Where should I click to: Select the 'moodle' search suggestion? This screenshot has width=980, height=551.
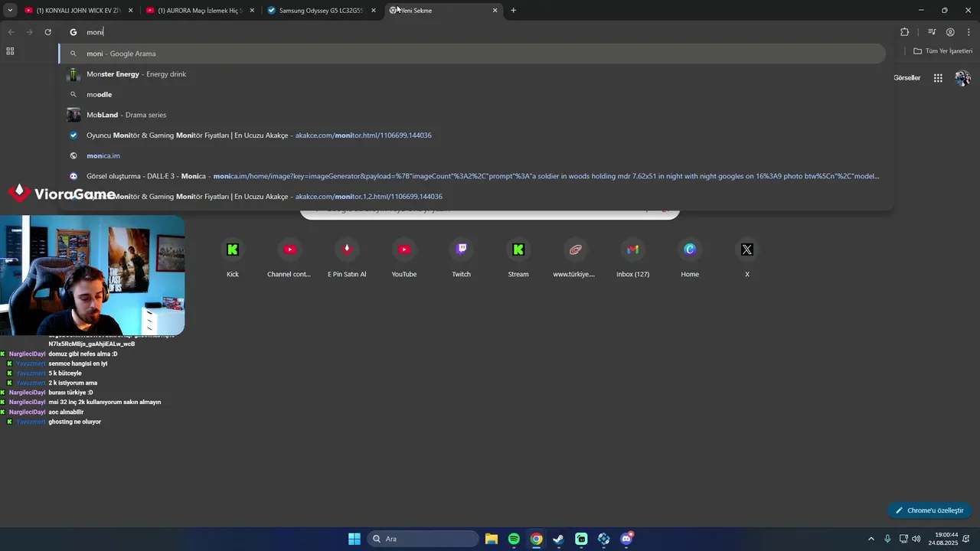tap(472, 94)
